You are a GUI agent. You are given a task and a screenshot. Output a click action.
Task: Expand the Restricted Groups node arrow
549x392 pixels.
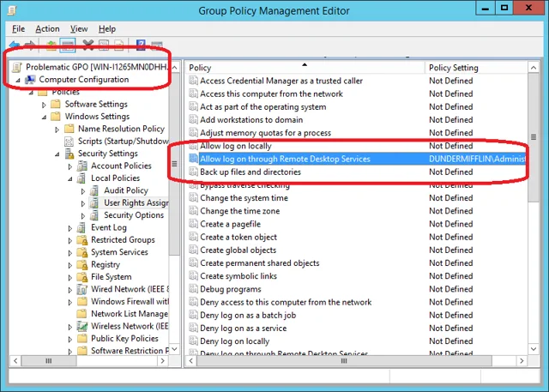coord(70,240)
